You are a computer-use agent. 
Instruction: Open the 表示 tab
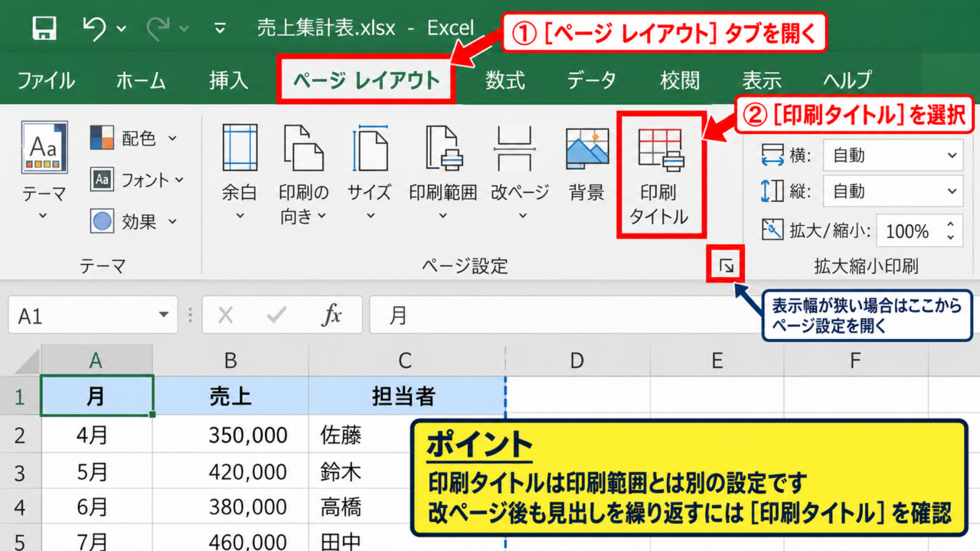tap(762, 80)
